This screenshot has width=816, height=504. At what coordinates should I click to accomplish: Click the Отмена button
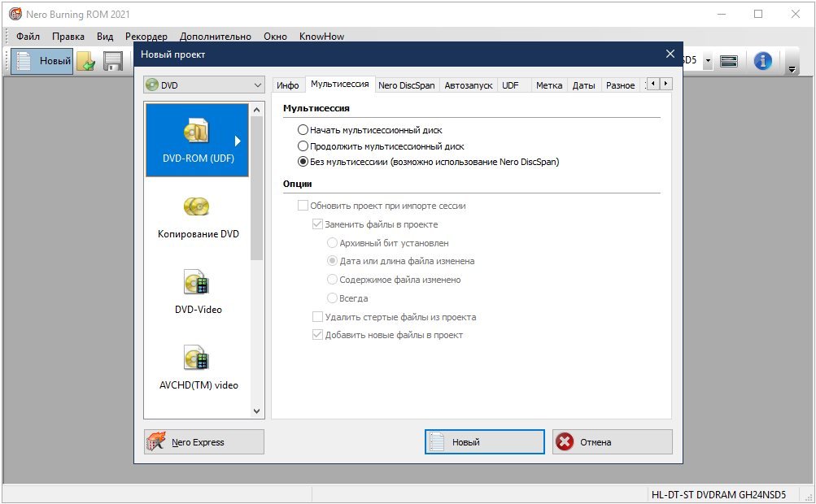613,442
